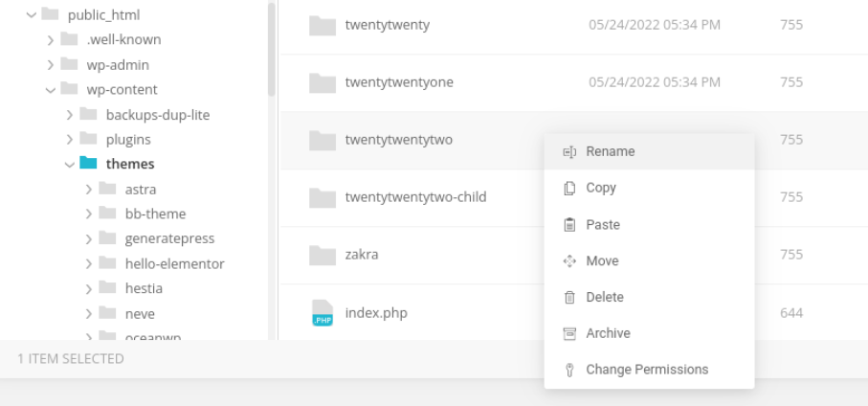The height and width of the screenshot is (406, 868).
Task: Click the 1 ITEM SELECTED status text
Action: (70, 359)
